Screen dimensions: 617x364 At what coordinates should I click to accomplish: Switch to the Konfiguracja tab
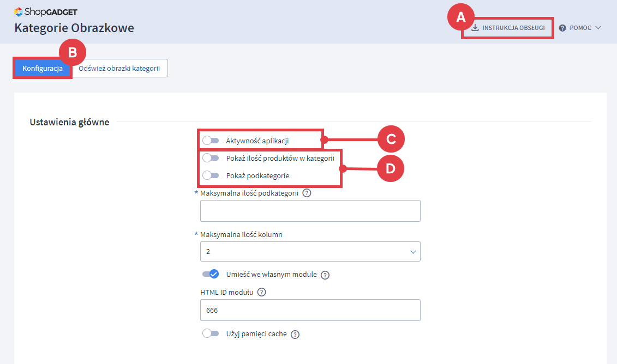43,69
